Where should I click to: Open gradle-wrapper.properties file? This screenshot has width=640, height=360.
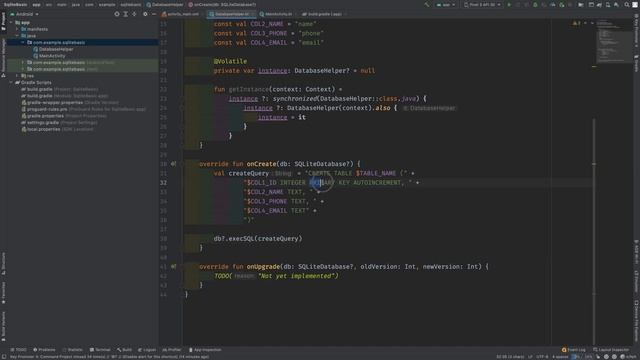70,102
